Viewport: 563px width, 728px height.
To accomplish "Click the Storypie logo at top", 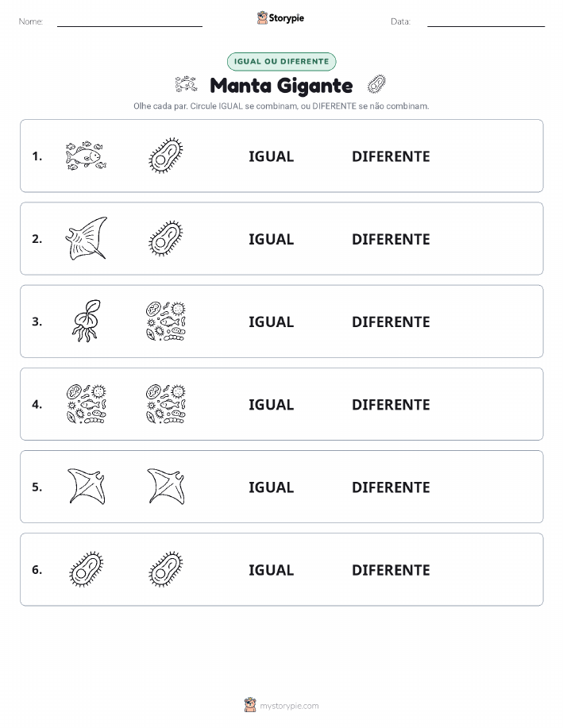I will 280,18.
